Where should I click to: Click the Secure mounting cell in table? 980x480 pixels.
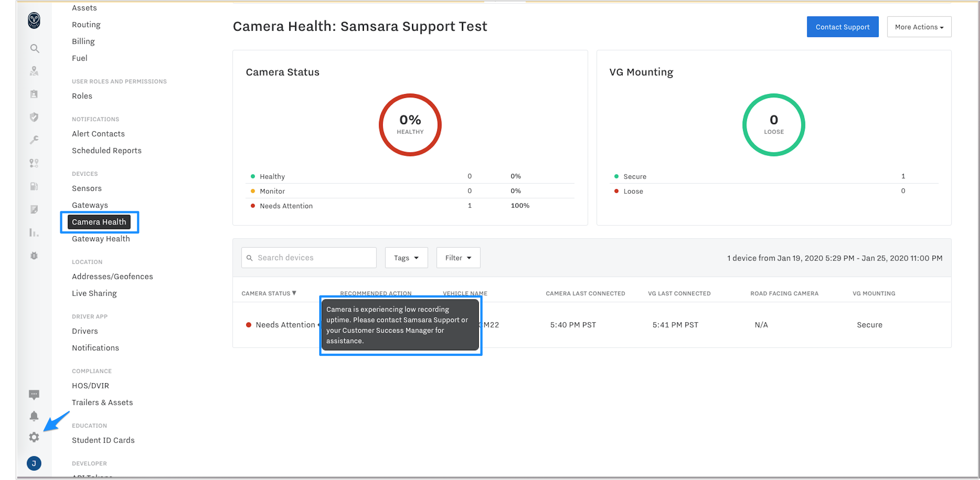(x=870, y=325)
